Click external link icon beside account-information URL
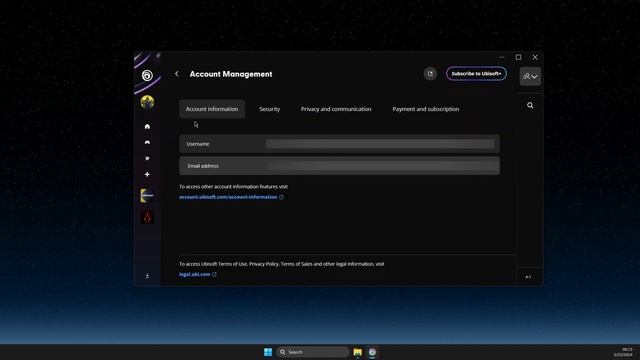640x360 pixels. click(281, 197)
